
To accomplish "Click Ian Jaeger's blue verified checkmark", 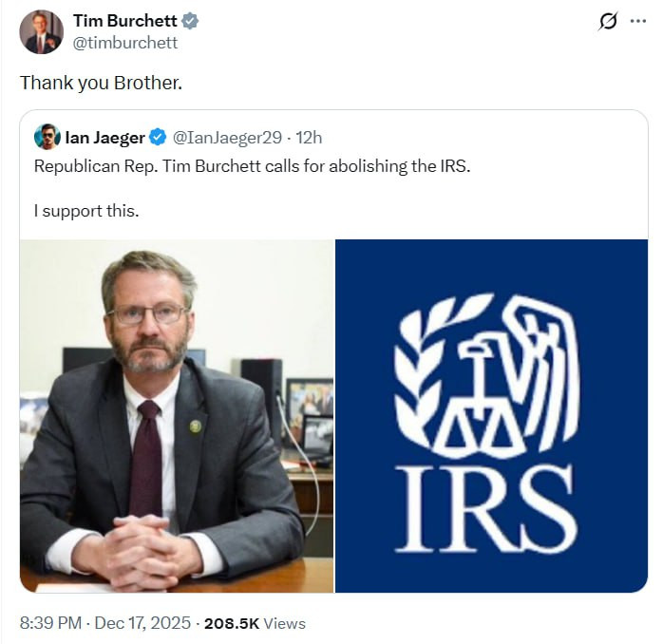I will pos(158,138).
